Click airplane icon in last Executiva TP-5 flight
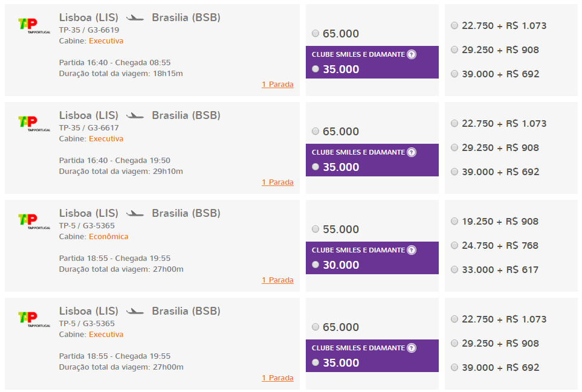The height and width of the screenshot is (392, 582). tap(135, 311)
